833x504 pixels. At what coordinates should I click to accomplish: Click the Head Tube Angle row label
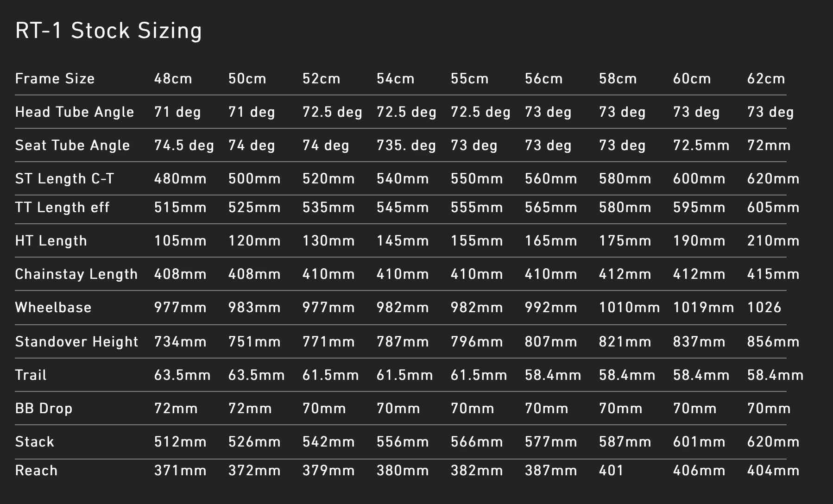[x=75, y=112]
